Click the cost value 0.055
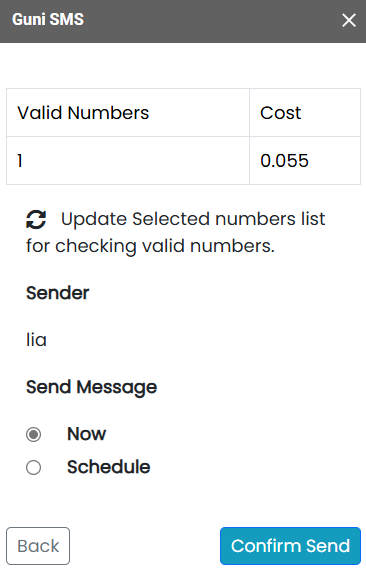 coord(305,161)
